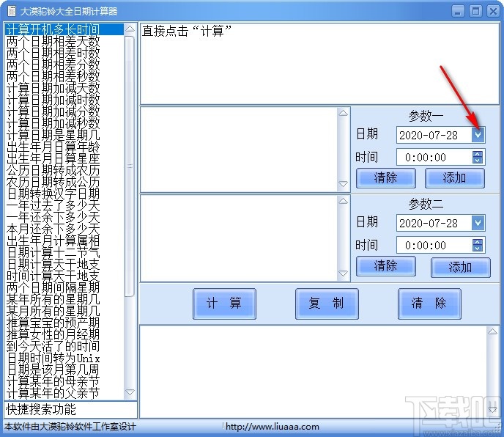Select 出生年月计算属相 in the list

(x=64, y=240)
